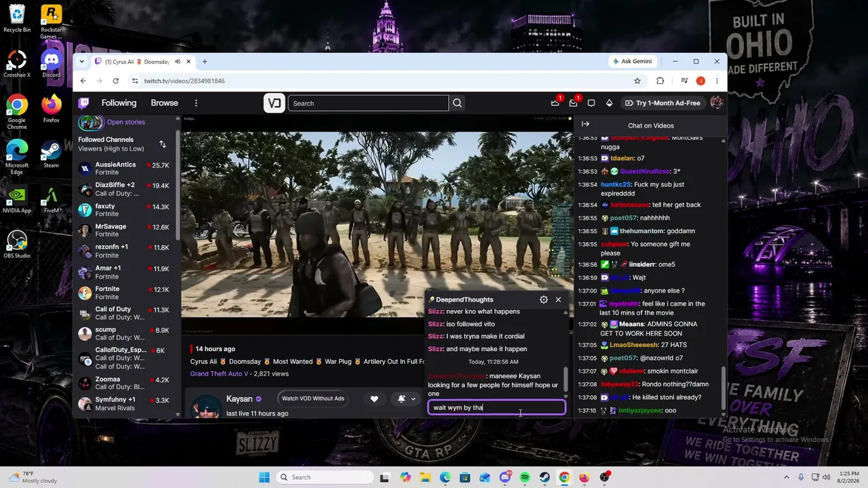Open whisper settings gear for DeependThoughts
The image size is (868, 488).
pos(544,300)
